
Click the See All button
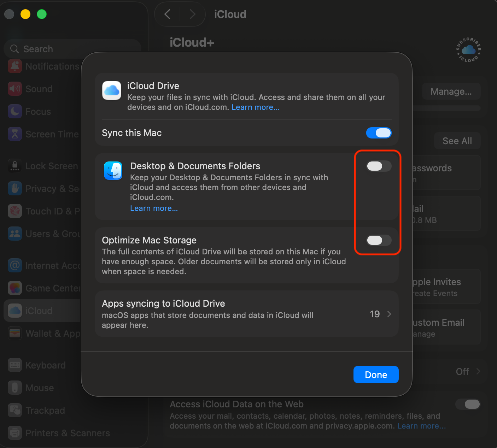pyautogui.click(x=457, y=141)
